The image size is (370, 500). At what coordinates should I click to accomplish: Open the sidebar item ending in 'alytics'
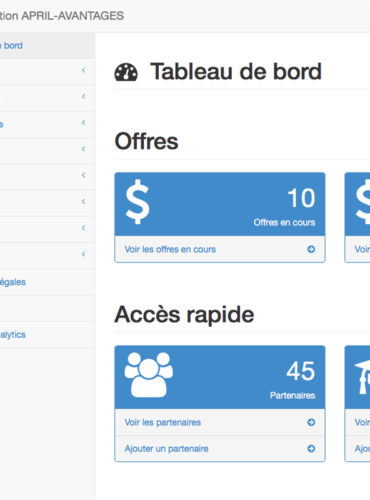(47, 335)
